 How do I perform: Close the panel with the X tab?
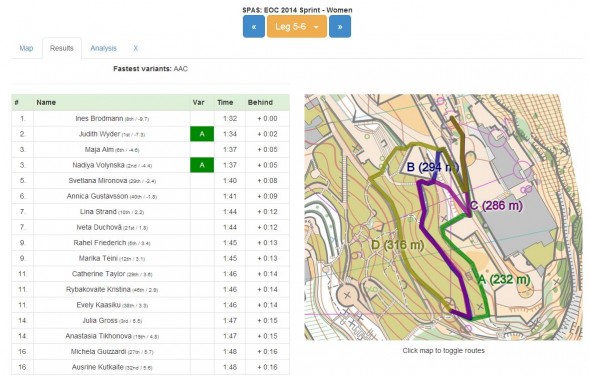[136, 48]
